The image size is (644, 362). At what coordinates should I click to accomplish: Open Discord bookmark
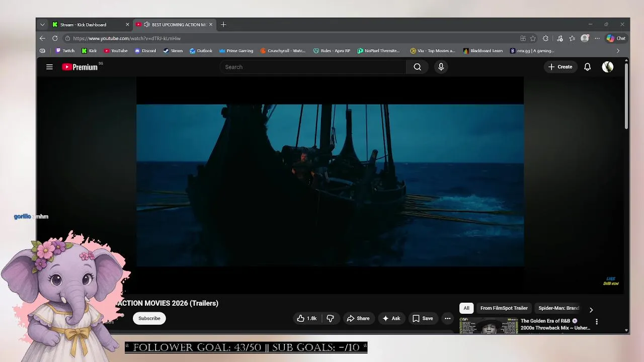tap(145, 51)
